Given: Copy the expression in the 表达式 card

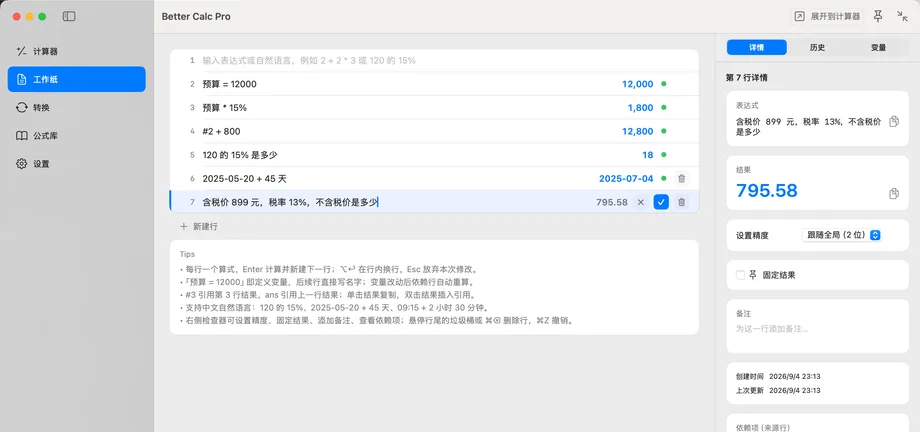Looking at the screenshot, I should coord(894,122).
